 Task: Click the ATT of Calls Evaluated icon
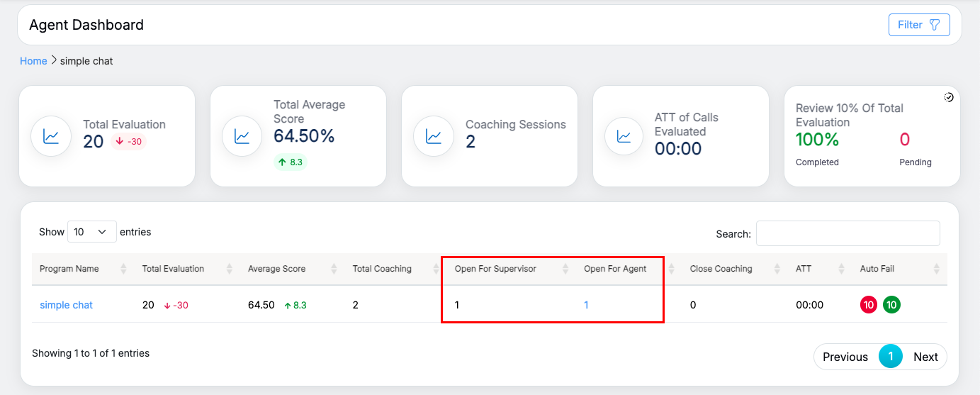click(x=625, y=136)
